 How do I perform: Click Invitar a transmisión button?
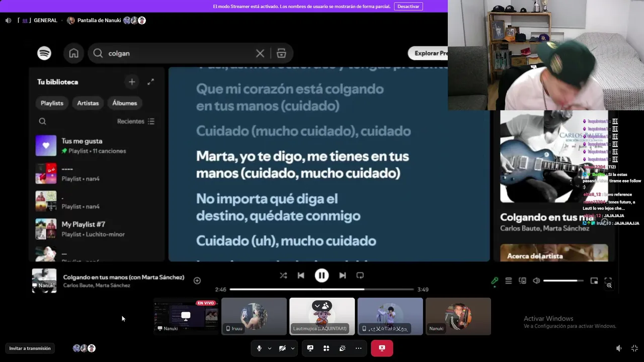30,348
